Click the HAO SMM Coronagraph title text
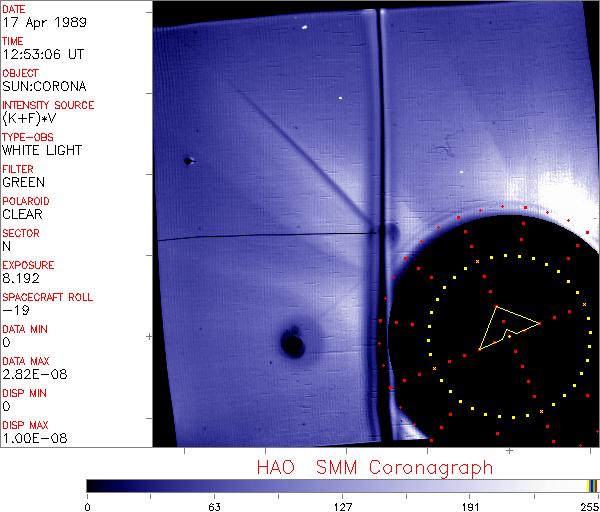Viewport: 600px width, 512px height. tap(374, 467)
